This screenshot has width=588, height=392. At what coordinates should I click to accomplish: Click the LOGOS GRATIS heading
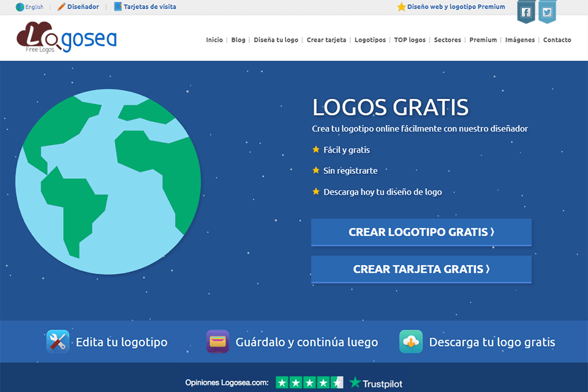[x=390, y=107]
